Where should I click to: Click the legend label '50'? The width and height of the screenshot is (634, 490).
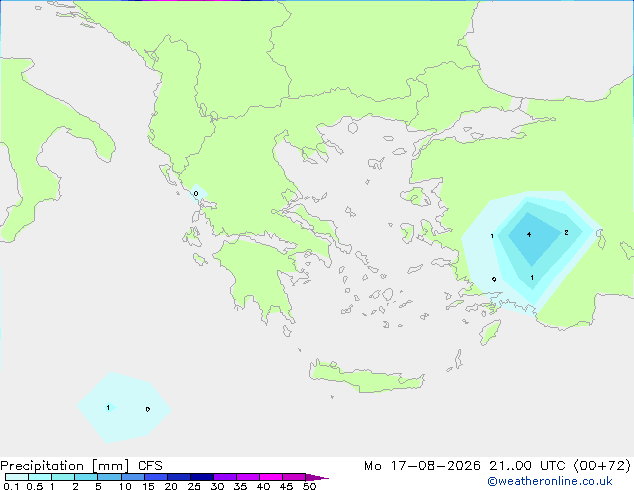click(x=309, y=486)
